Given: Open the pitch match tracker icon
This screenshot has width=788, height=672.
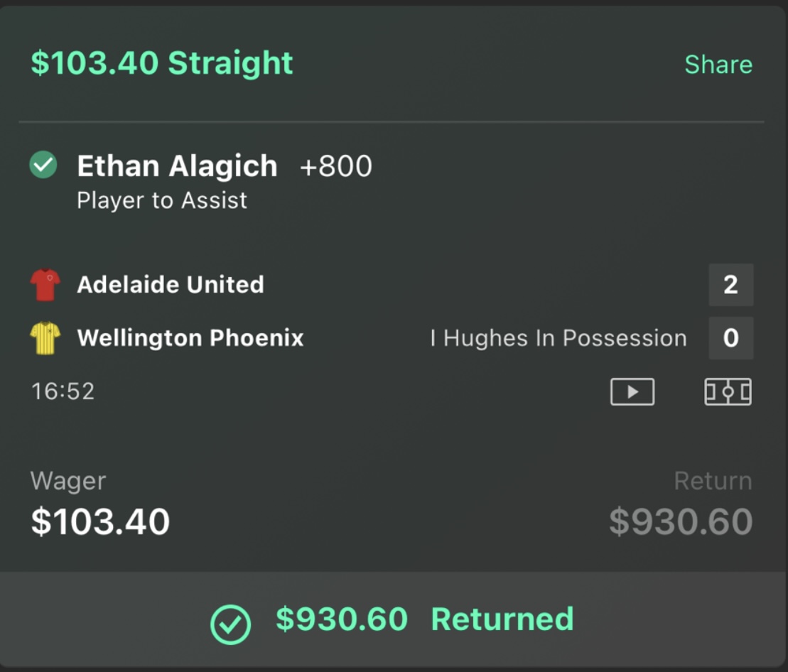Looking at the screenshot, I should [x=728, y=392].
